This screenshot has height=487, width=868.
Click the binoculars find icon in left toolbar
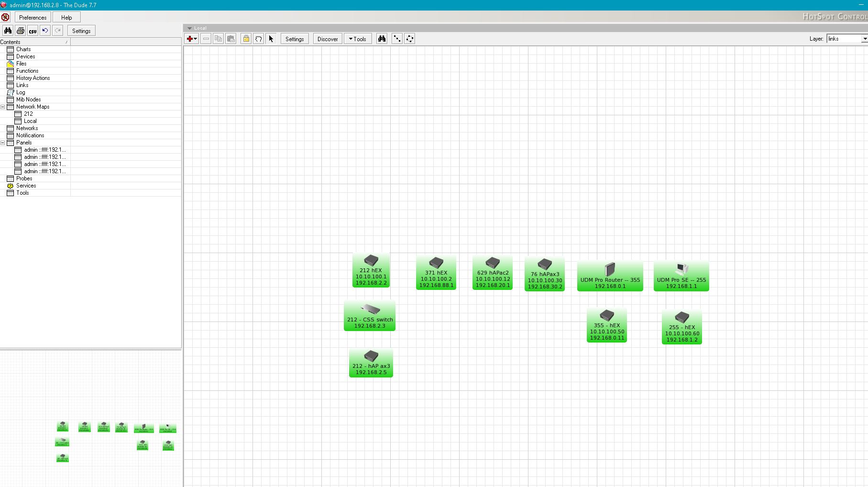[8, 31]
